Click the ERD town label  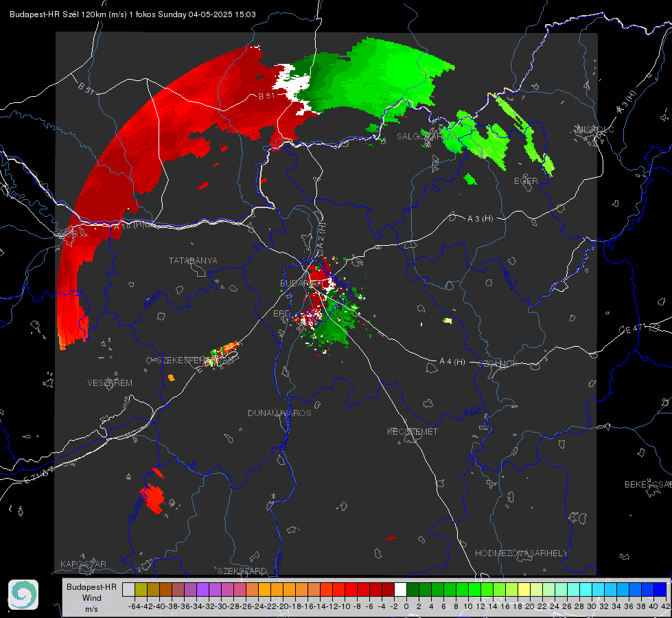tap(281, 314)
